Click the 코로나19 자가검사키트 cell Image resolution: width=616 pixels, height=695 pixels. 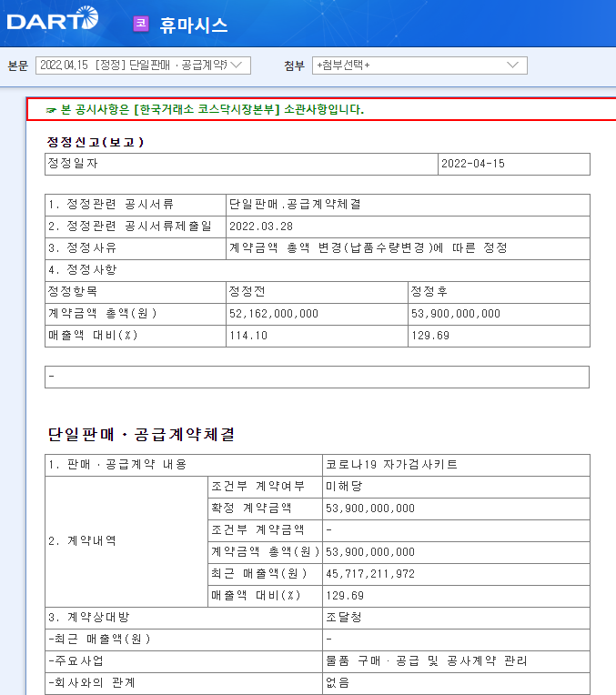coord(456,465)
